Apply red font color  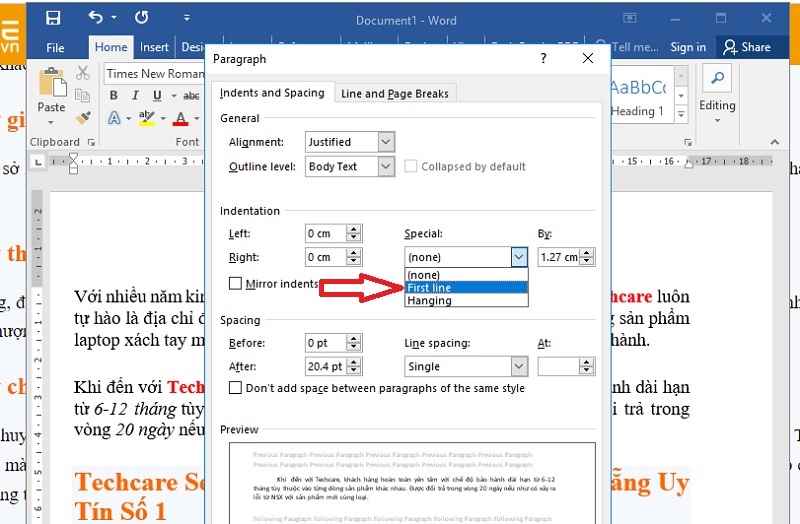coord(181,118)
